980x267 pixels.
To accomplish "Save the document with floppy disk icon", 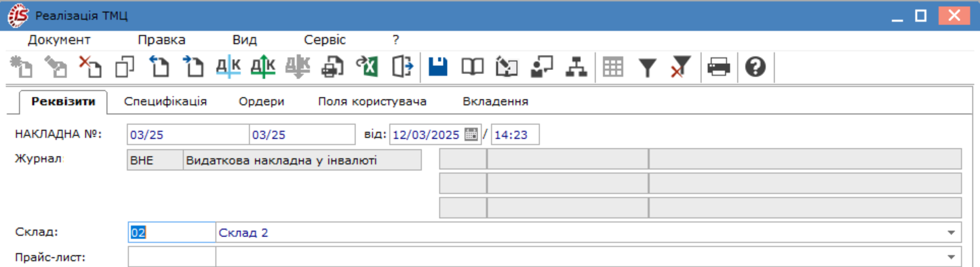I will 438,67.
